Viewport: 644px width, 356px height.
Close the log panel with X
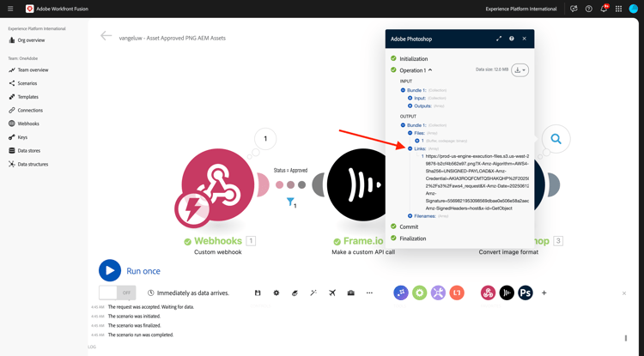(624, 293)
